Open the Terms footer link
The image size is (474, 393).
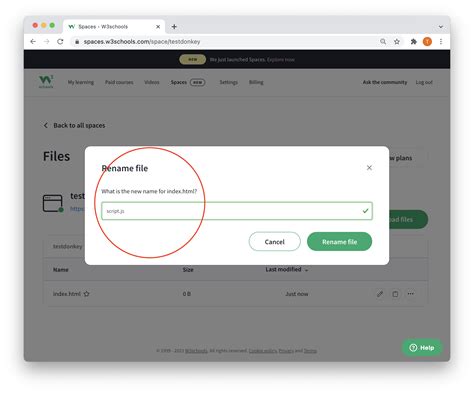pyautogui.click(x=310, y=351)
